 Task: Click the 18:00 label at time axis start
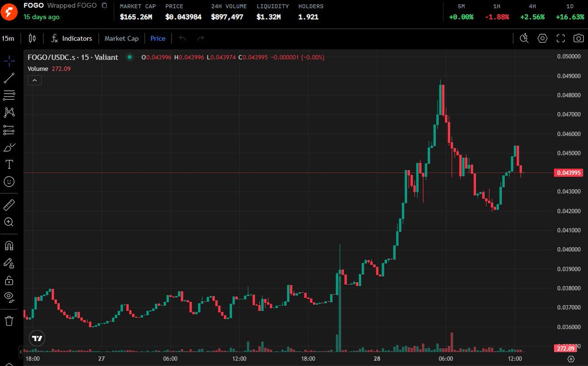[32, 359]
